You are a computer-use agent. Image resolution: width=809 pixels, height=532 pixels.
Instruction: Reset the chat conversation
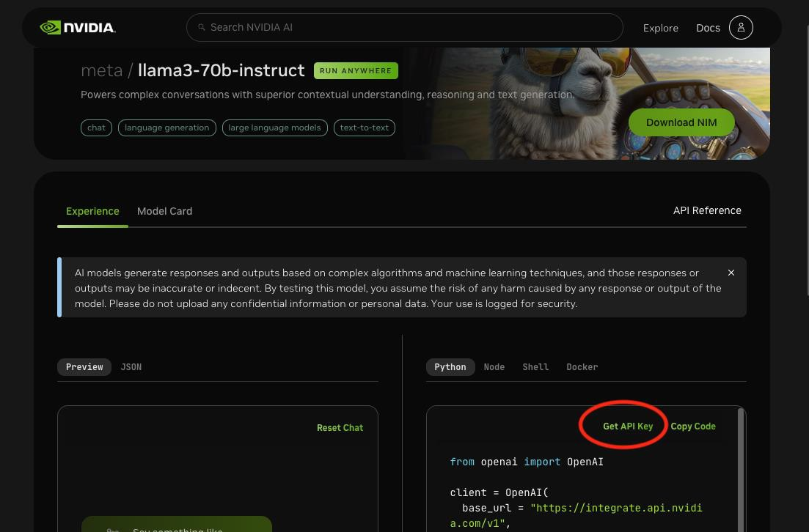340,428
